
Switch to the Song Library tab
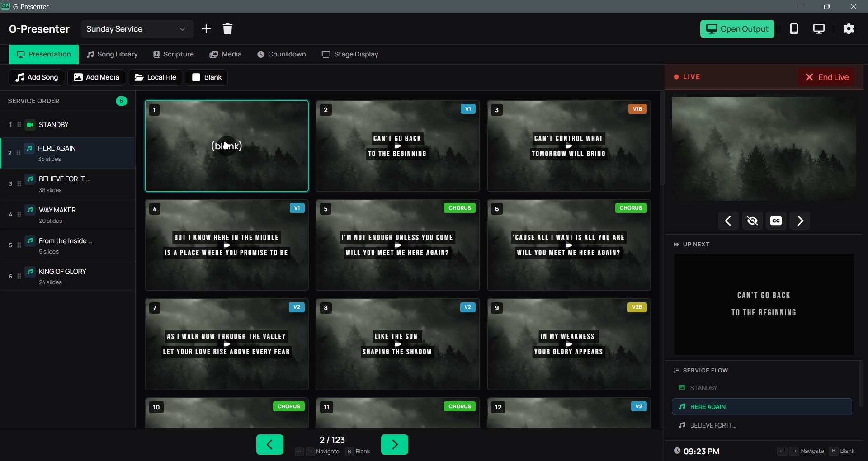(112, 54)
